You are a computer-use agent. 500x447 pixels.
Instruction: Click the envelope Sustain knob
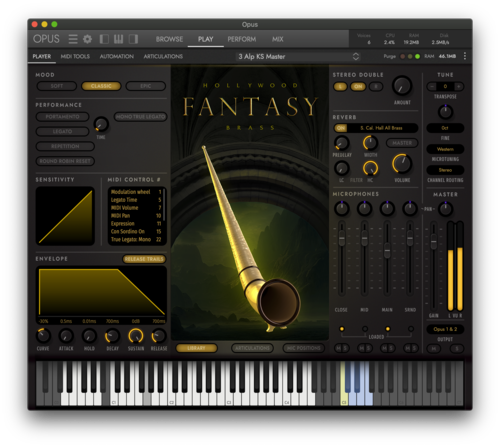136,336
